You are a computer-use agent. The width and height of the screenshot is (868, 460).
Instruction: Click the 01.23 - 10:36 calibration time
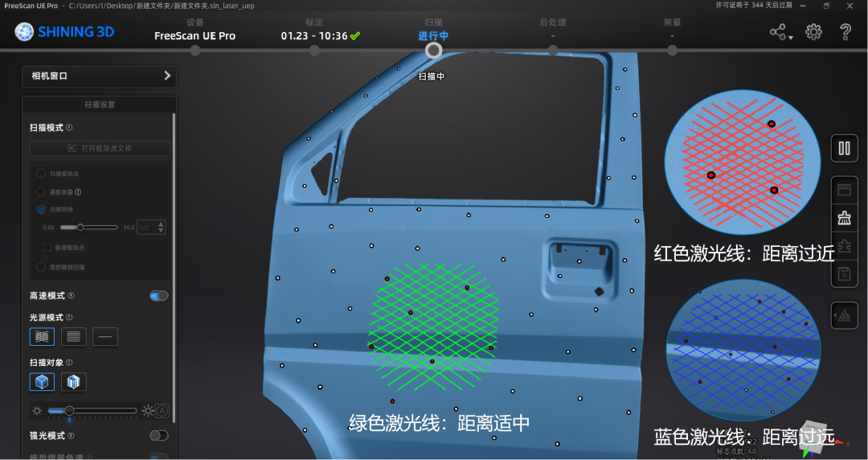(314, 36)
